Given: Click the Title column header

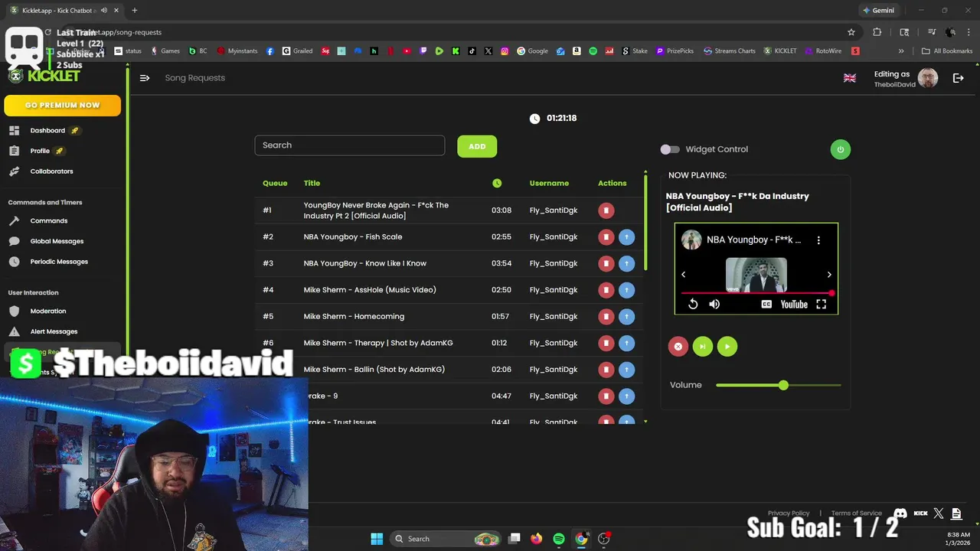Looking at the screenshot, I should (x=312, y=184).
